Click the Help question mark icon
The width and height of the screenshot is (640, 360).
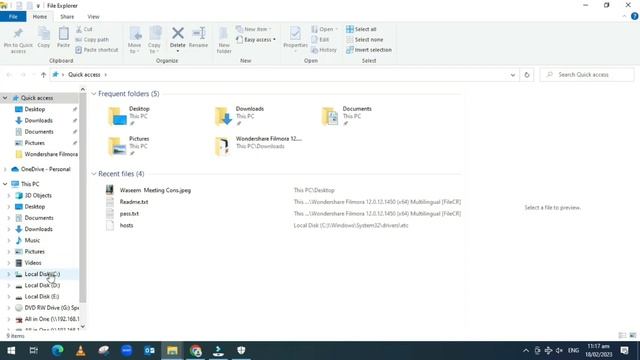[634, 16]
